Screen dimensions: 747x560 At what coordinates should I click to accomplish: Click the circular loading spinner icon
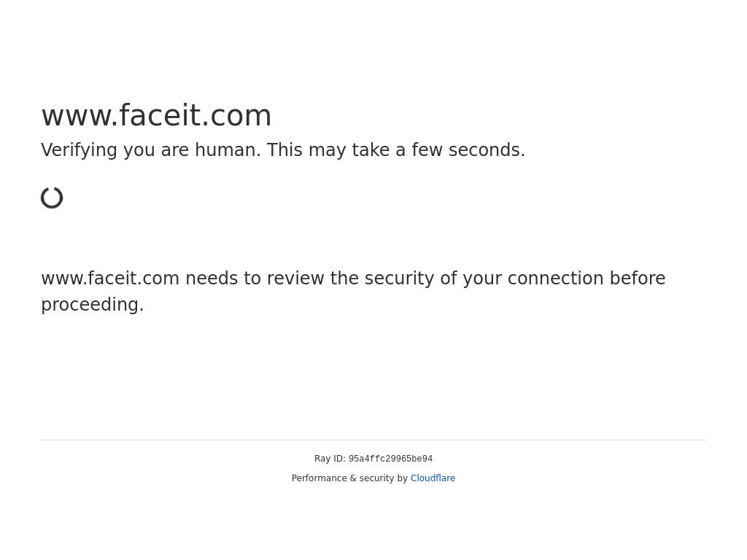point(52,198)
